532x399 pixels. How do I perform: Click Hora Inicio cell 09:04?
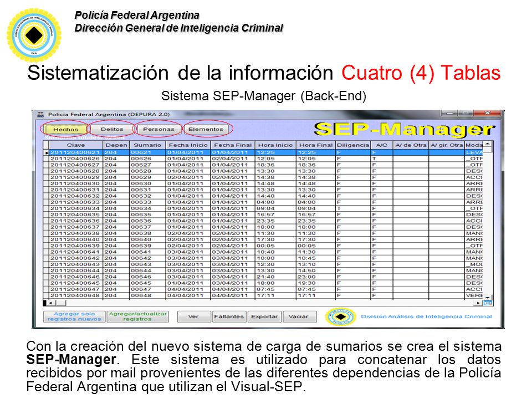point(275,208)
